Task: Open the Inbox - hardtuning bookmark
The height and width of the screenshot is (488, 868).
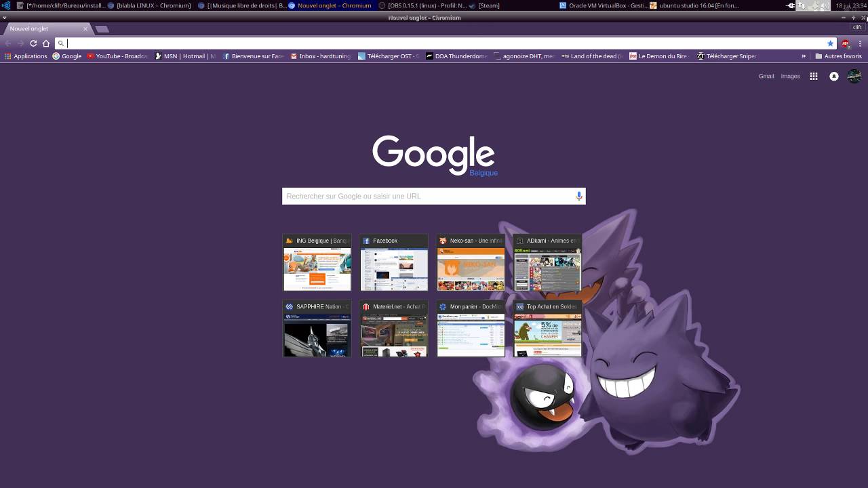Action: [x=321, y=56]
